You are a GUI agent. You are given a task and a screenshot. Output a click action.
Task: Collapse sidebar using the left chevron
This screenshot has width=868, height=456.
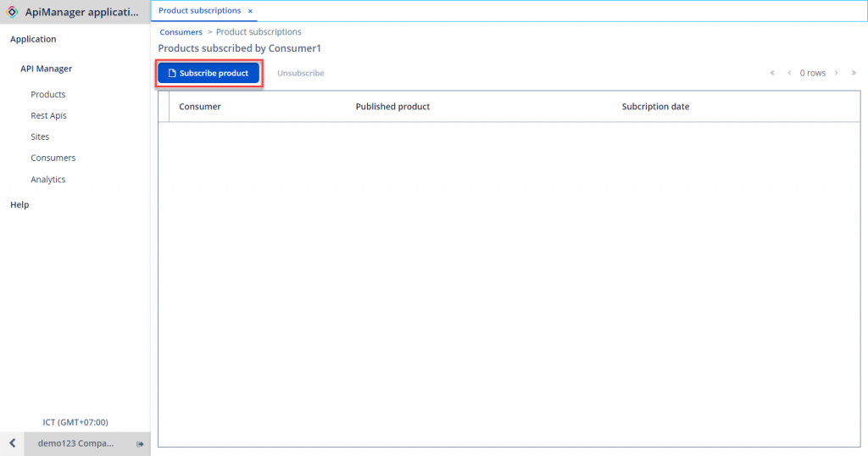(x=13, y=444)
